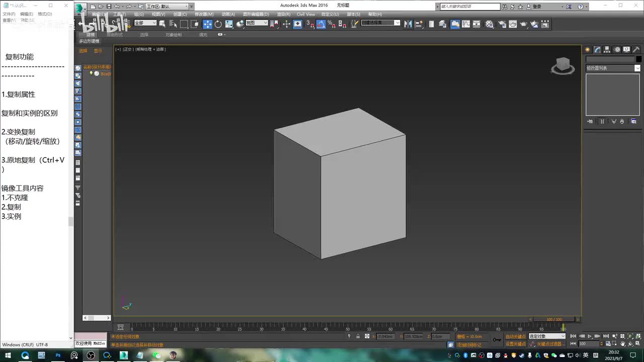
Task: Open the Hierarchy command panel tab
Action: pos(607,49)
